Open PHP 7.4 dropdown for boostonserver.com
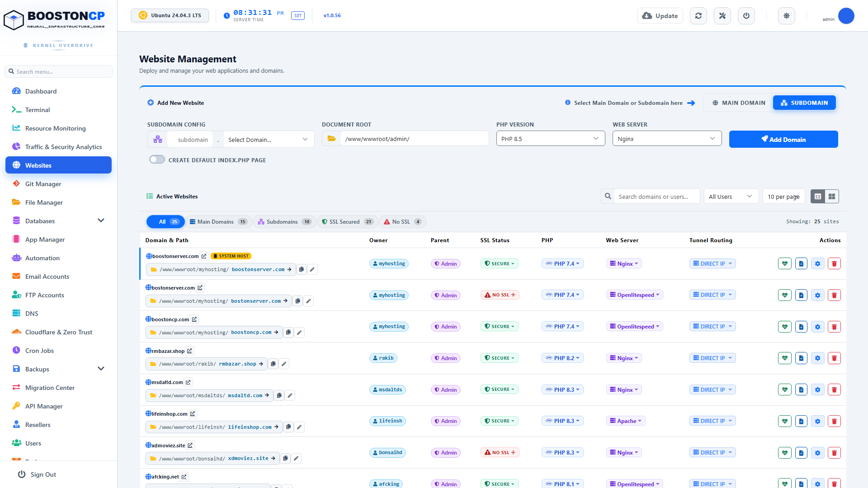Viewport: 868px width, 488px height. tap(562, 263)
